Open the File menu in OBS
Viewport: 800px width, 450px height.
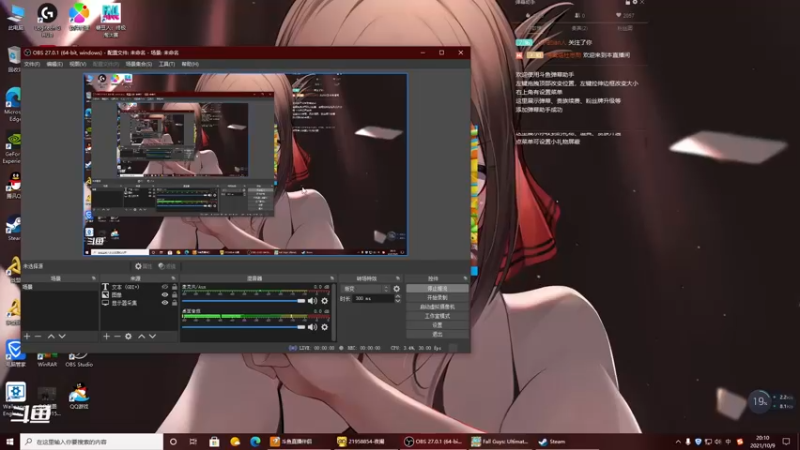click(x=32, y=64)
